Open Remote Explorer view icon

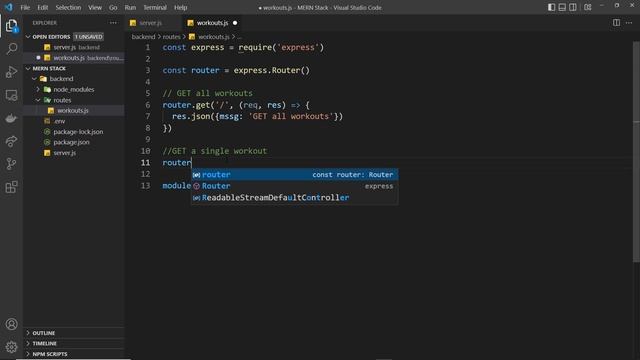[x=11, y=95]
